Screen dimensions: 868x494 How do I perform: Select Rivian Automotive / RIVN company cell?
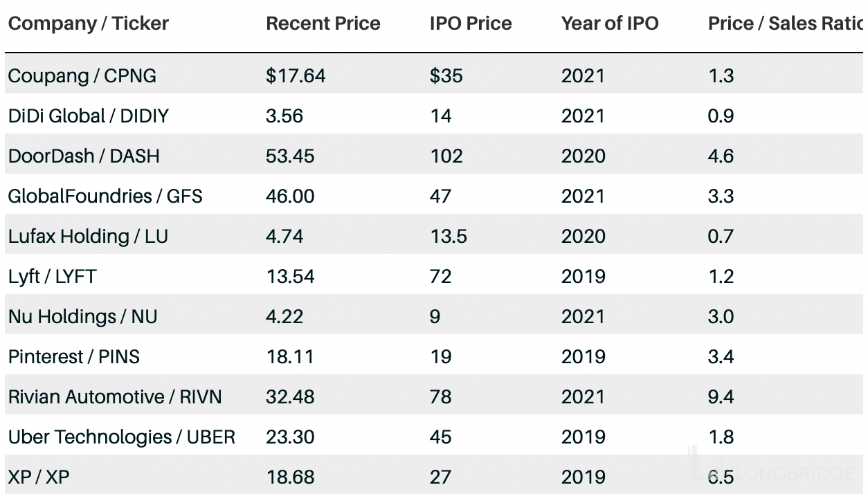115,396
